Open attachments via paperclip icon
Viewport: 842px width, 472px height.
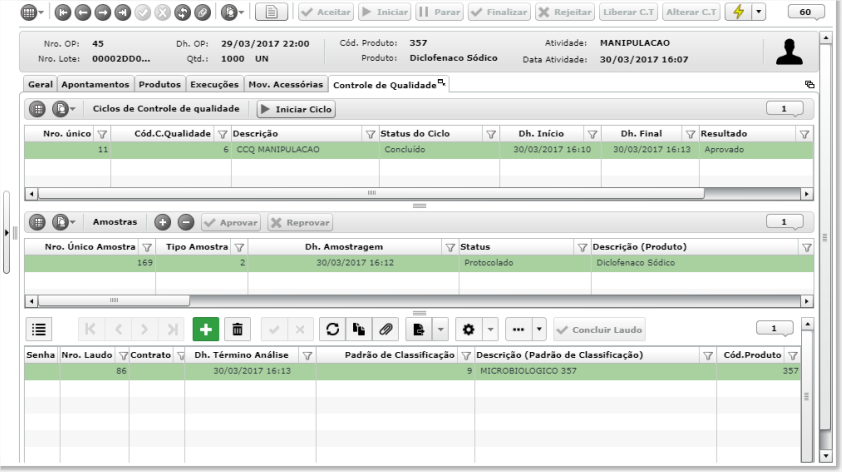[x=386, y=329]
